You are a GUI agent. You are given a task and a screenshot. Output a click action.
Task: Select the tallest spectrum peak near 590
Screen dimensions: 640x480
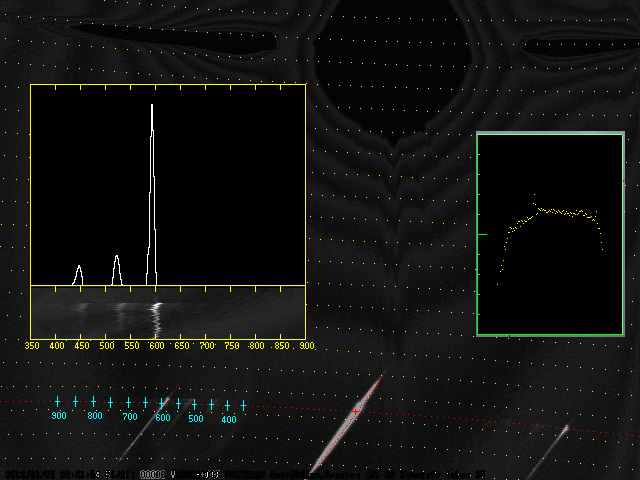(152, 195)
